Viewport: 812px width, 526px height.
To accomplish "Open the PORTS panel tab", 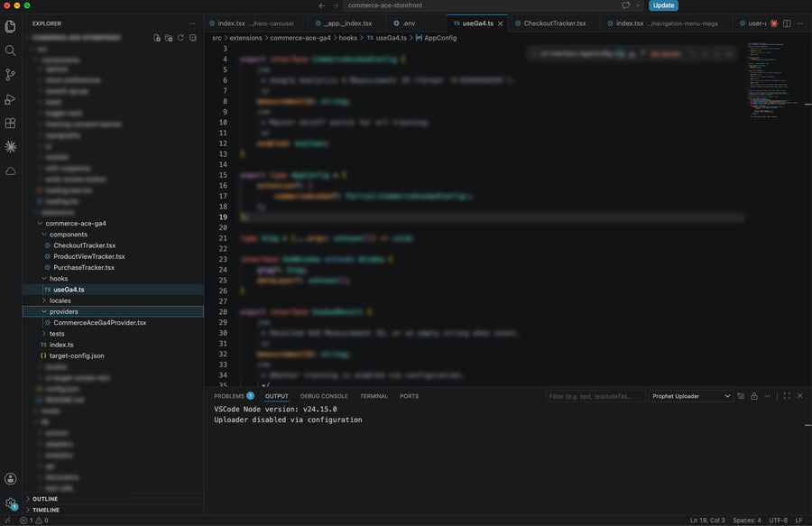I will click(409, 396).
